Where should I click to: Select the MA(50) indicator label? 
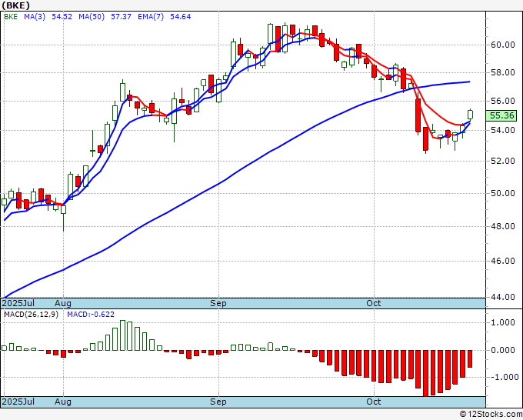pos(92,16)
